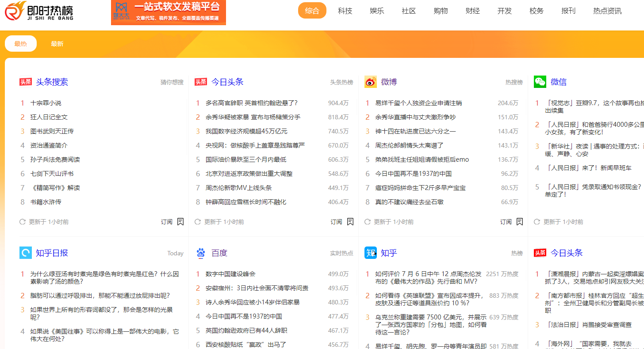Click 904.4万 heat value
This screenshot has width=644, height=349.
pyautogui.click(x=338, y=103)
